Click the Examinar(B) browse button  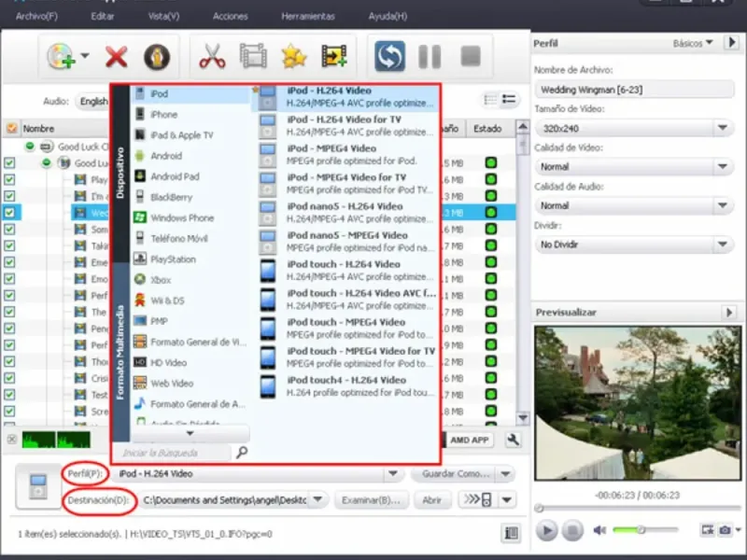tap(371, 500)
